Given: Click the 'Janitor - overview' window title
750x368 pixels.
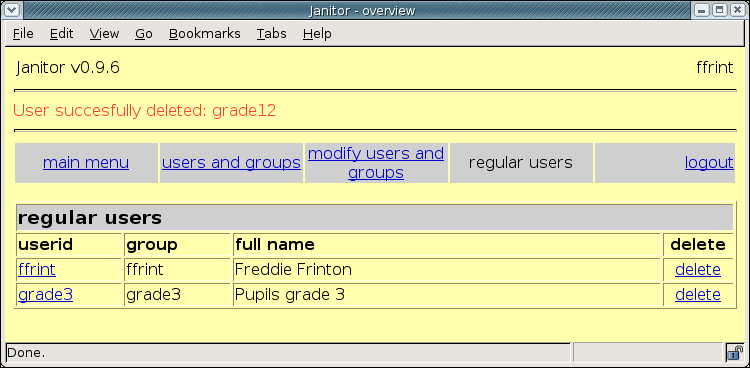Looking at the screenshot, I should [x=362, y=10].
